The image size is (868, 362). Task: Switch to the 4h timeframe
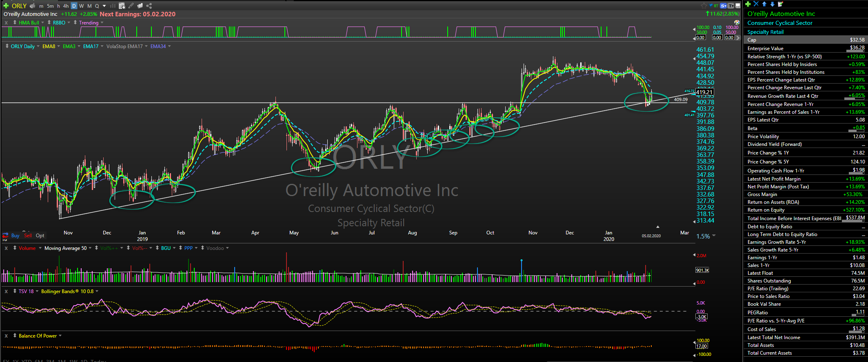(66, 6)
